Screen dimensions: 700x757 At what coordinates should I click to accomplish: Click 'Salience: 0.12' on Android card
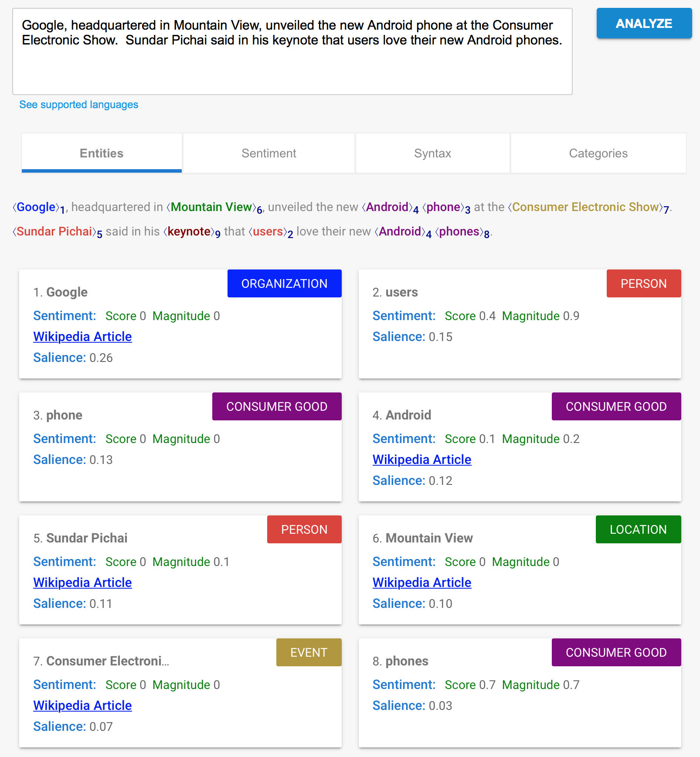click(x=413, y=481)
